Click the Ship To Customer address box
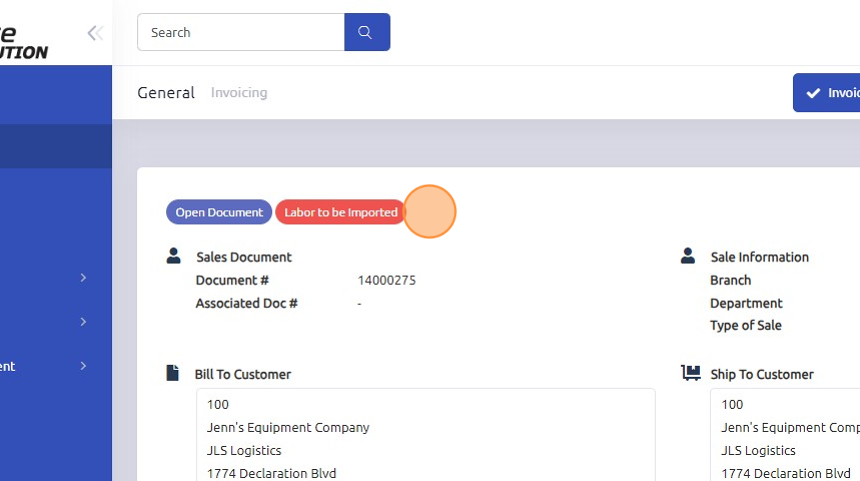The width and height of the screenshot is (860, 481). [785, 436]
